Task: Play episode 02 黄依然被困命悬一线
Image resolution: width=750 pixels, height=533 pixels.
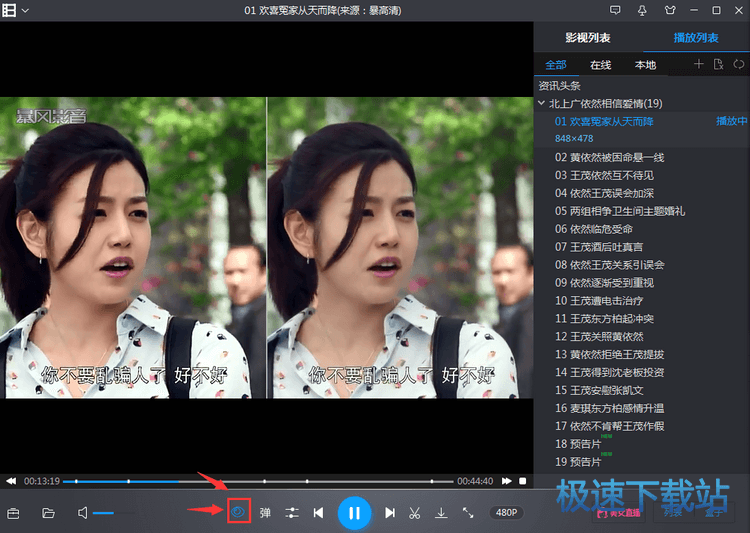Action: (x=609, y=157)
